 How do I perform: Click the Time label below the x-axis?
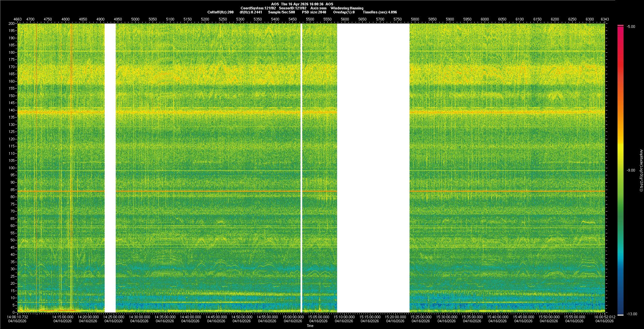tap(310, 326)
